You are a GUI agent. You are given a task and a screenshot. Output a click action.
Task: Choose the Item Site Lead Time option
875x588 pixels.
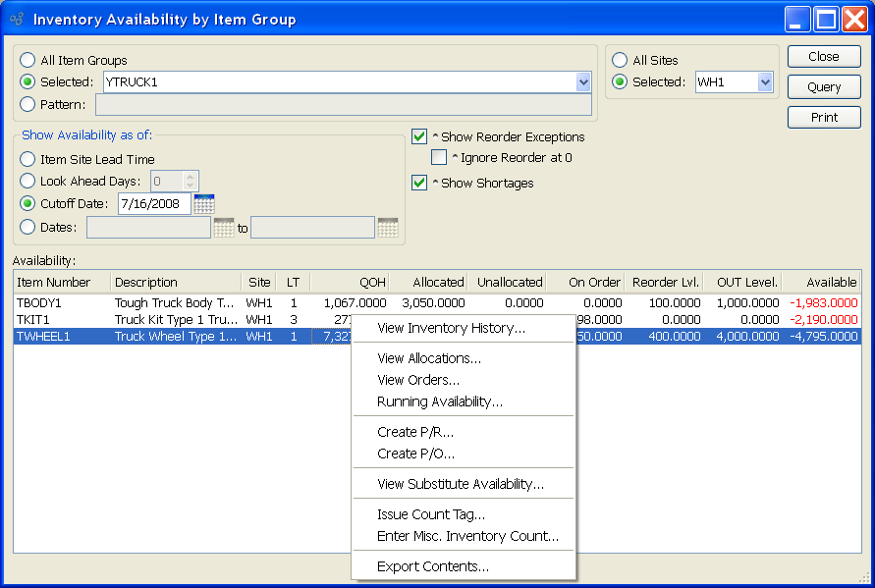coord(27,159)
